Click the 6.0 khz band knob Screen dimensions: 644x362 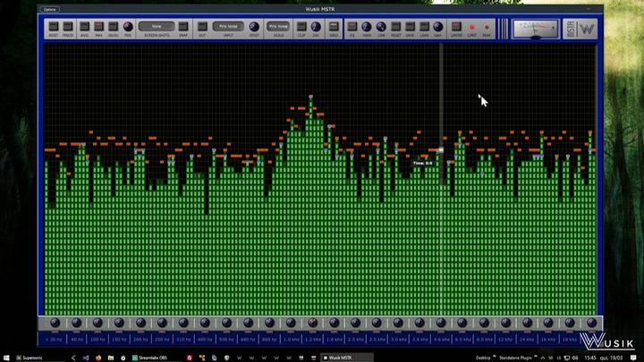point(462,323)
